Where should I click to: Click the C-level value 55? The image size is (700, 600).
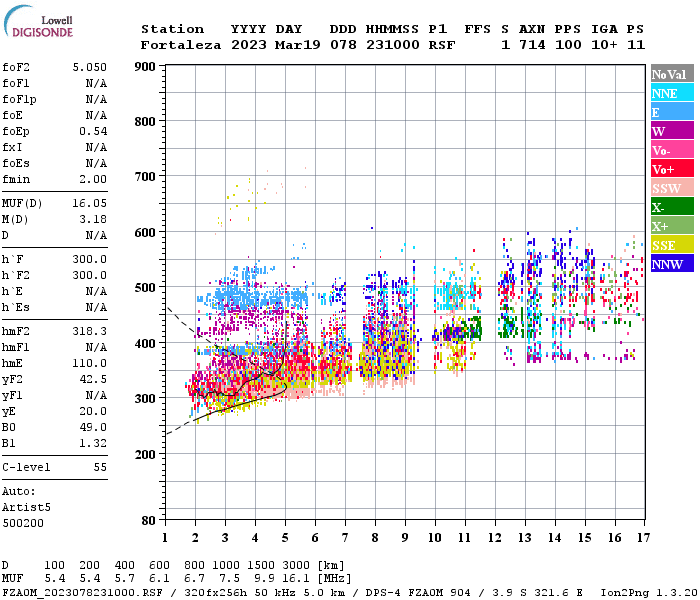pyautogui.click(x=100, y=467)
